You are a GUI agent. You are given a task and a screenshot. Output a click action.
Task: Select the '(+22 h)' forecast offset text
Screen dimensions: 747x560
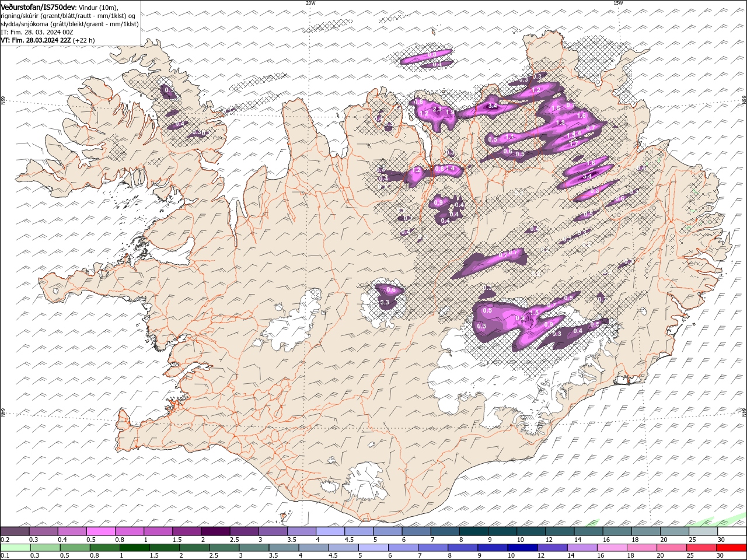(84, 40)
